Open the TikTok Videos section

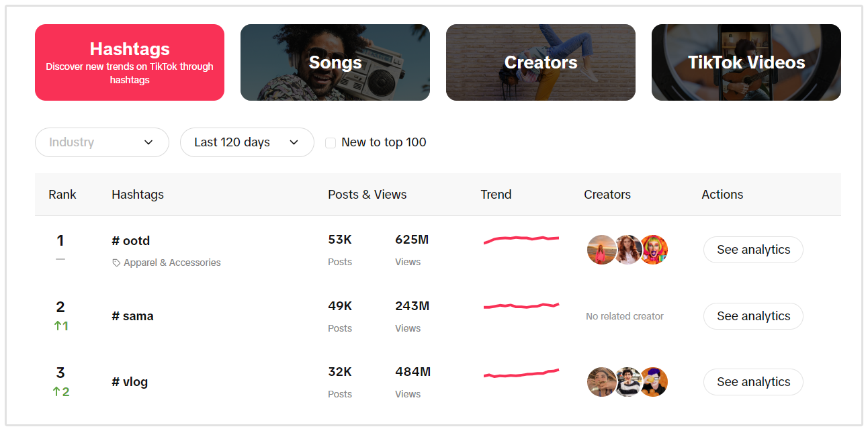746,62
